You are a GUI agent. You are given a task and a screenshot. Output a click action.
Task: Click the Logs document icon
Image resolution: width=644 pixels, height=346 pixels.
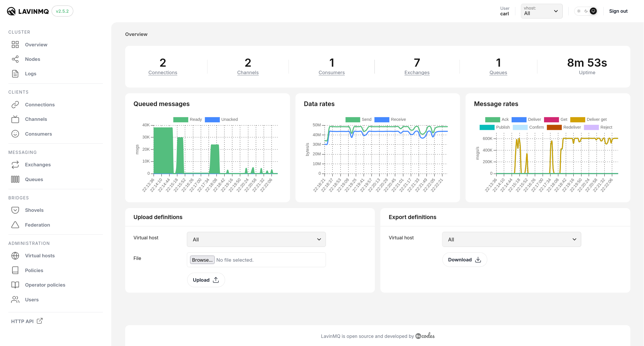[15, 74]
